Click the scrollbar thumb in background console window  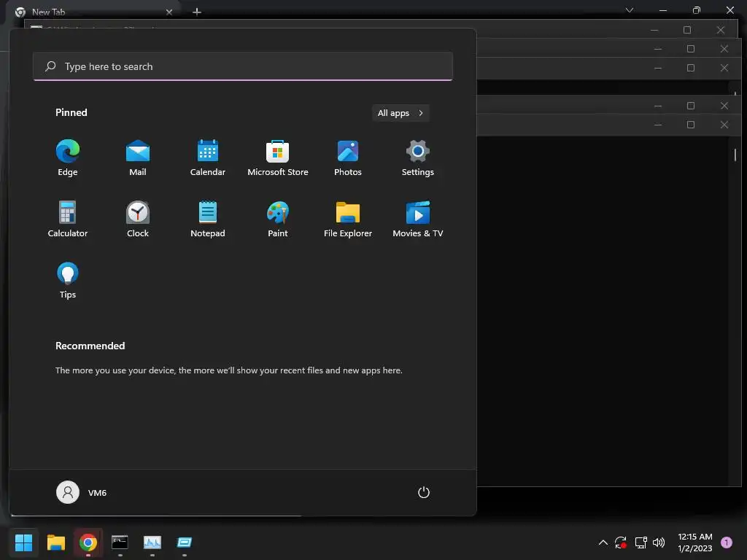click(735, 155)
